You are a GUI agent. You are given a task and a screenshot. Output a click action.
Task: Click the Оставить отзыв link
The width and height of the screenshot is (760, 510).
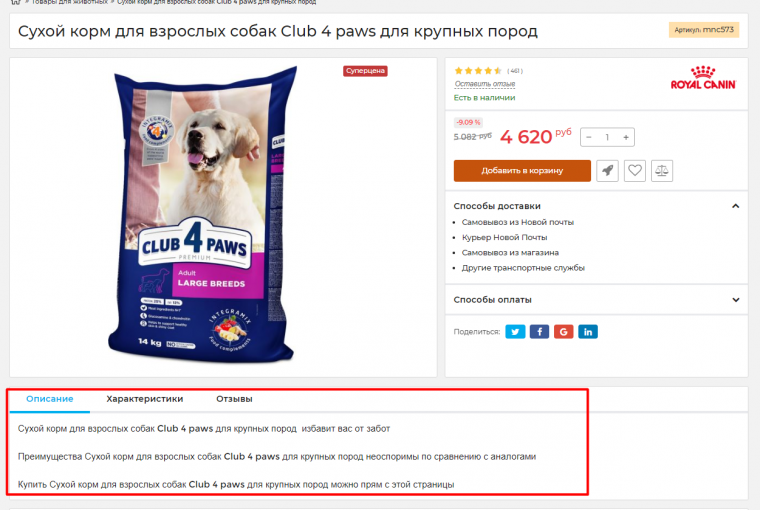coord(485,84)
